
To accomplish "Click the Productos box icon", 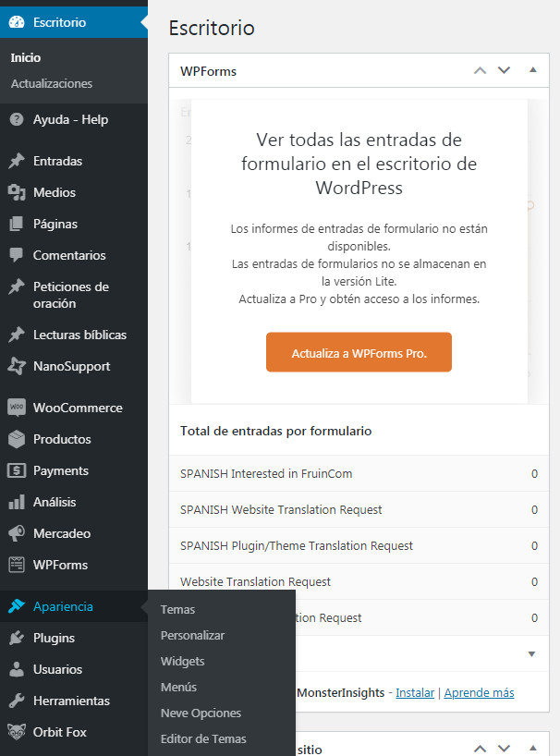I will pos(16,439).
